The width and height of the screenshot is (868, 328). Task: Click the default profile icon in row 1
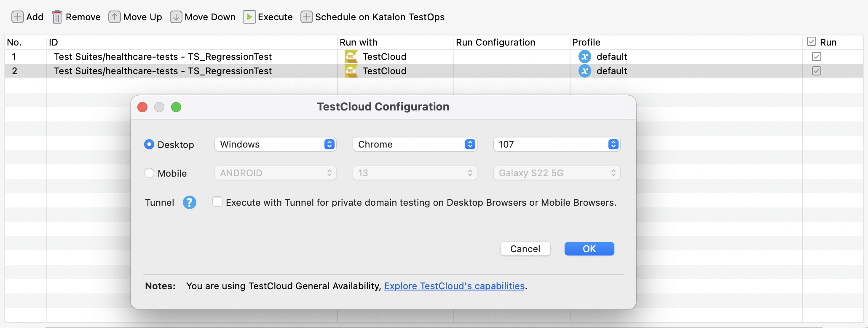[584, 56]
